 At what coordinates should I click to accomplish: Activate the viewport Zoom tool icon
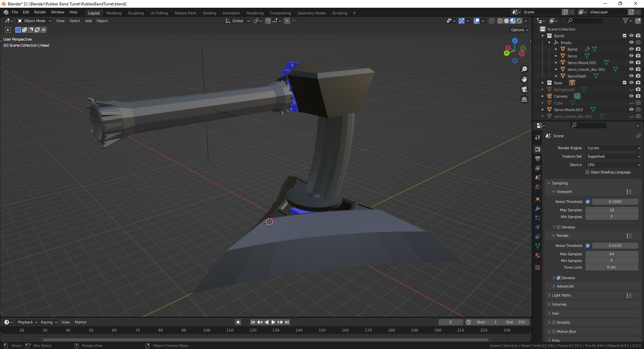click(x=524, y=69)
